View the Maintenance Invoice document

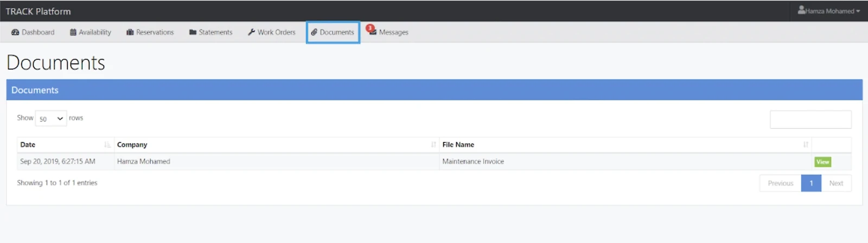coord(822,162)
